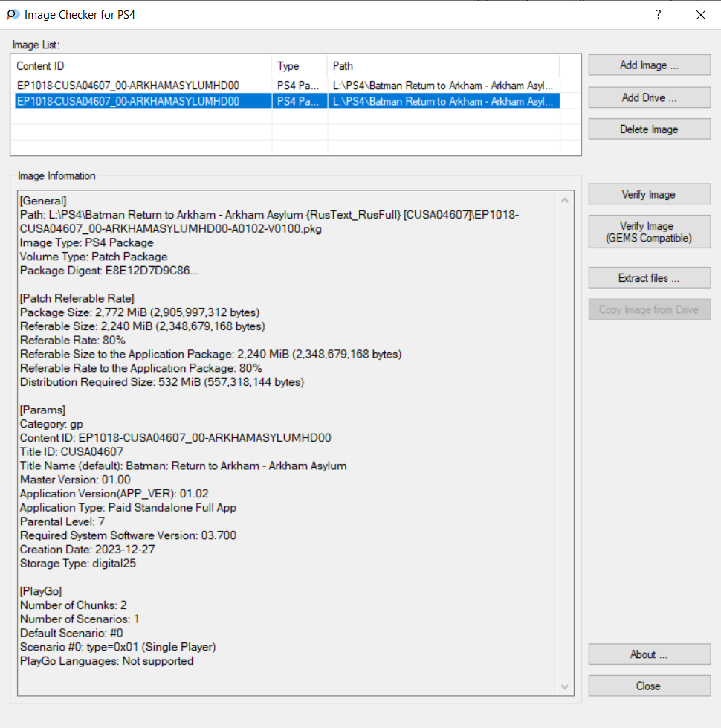Click 'Application Type: Paid Standalone Full App'
This screenshot has height=728, width=721.
128,507
